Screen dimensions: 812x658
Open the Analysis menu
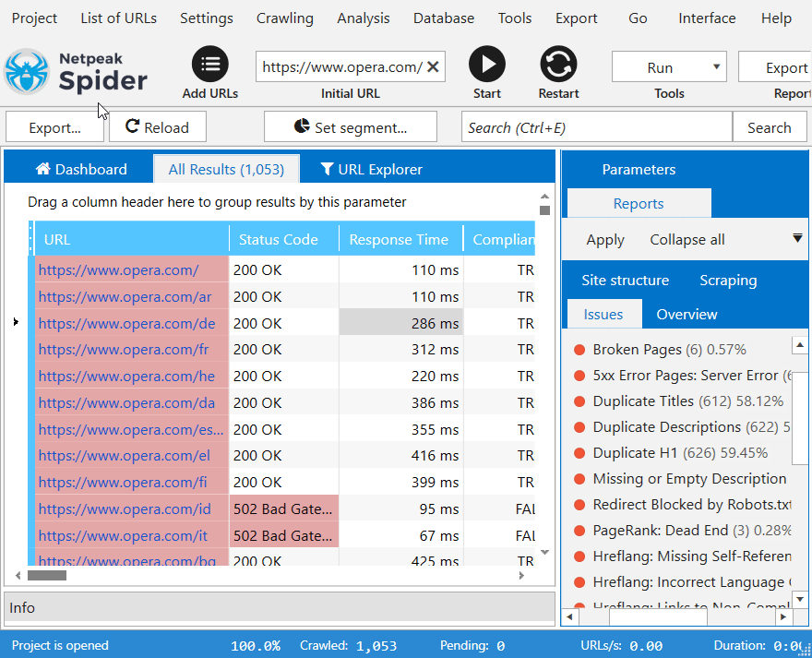(363, 18)
